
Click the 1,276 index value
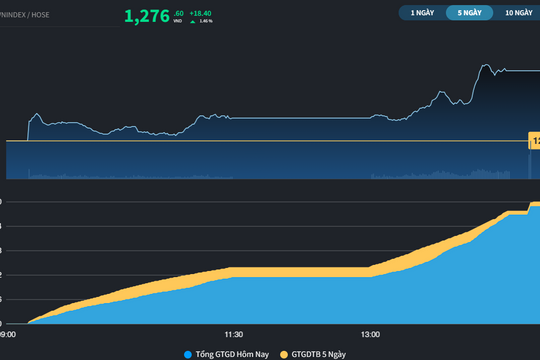click(147, 16)
